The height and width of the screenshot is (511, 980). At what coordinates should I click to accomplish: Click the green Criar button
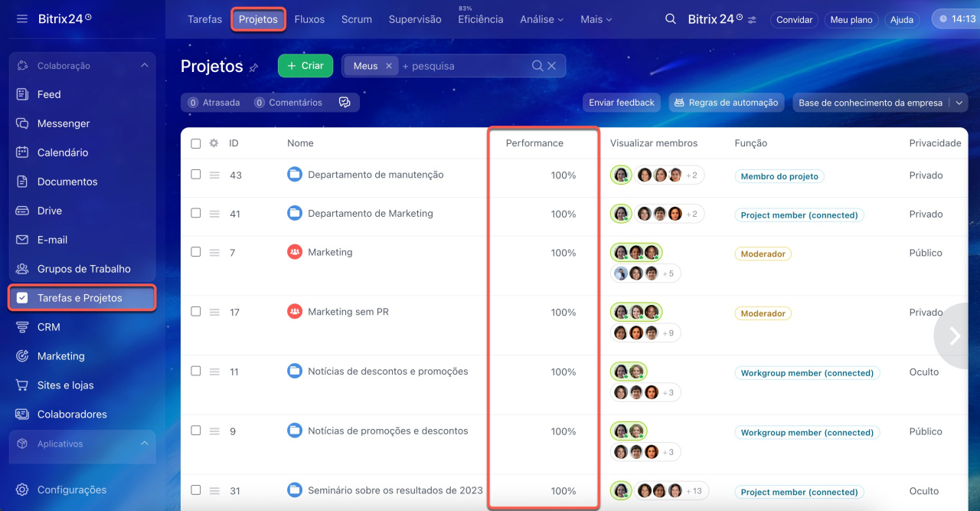[305, 66]
